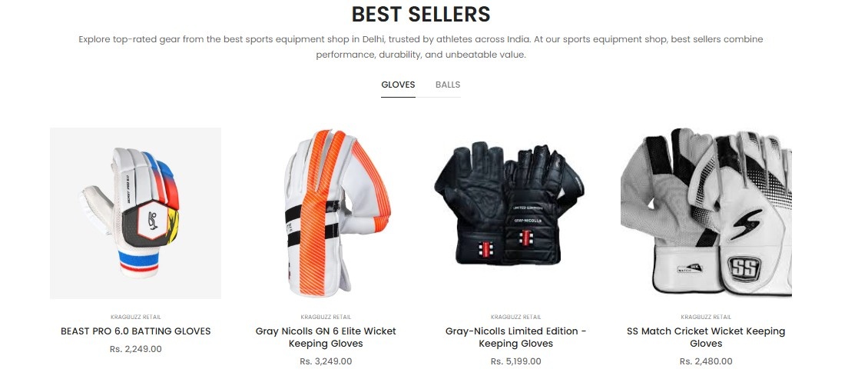Image resolution: width=868 pixels, height=389 pixels.
Task: Click Kragbuzz Retail vendor under SS Match gloves
Action: click(x=706, y=317)
